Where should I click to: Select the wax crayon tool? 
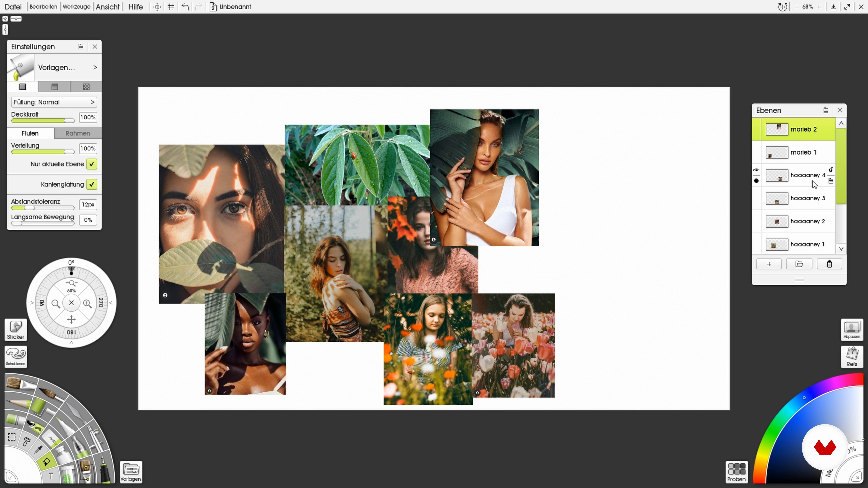point(15,419)
